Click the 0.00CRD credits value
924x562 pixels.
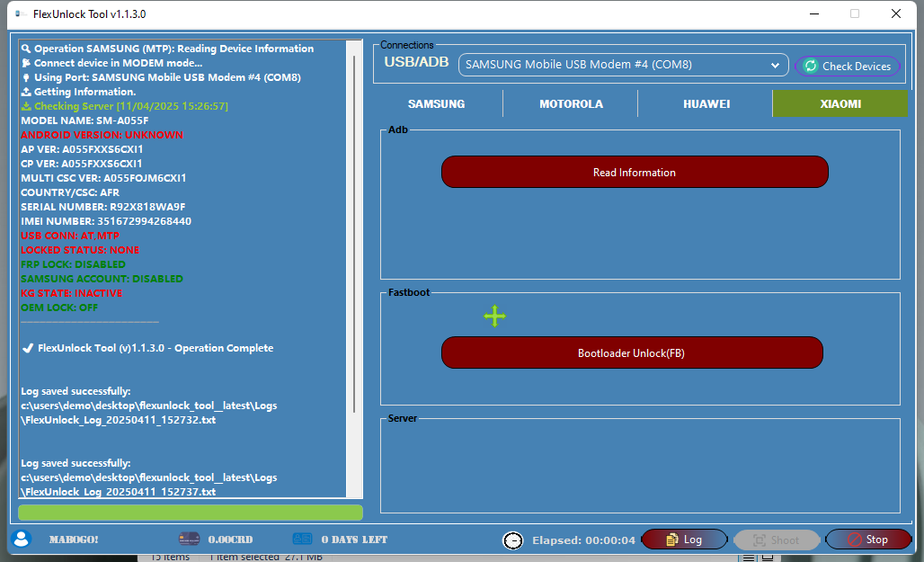tap(230, 540)
